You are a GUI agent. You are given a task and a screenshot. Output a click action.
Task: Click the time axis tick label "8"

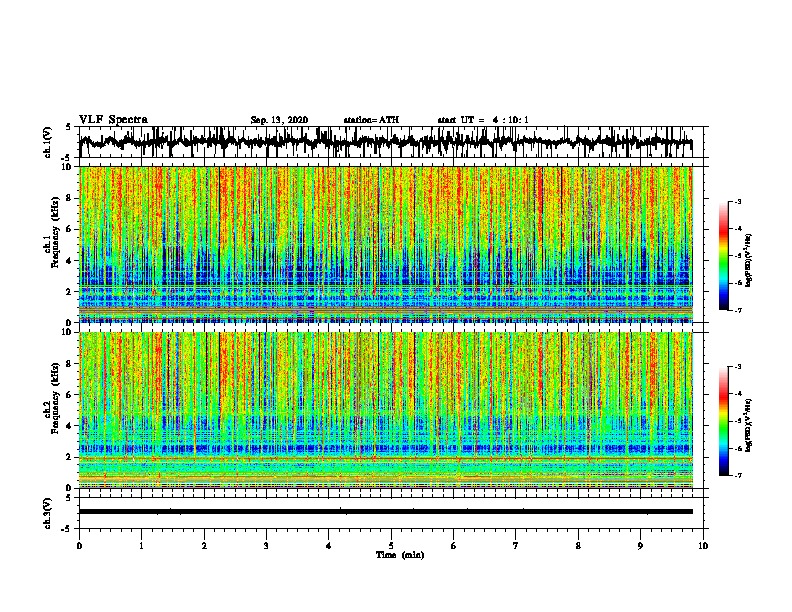[x=578, y=546]
